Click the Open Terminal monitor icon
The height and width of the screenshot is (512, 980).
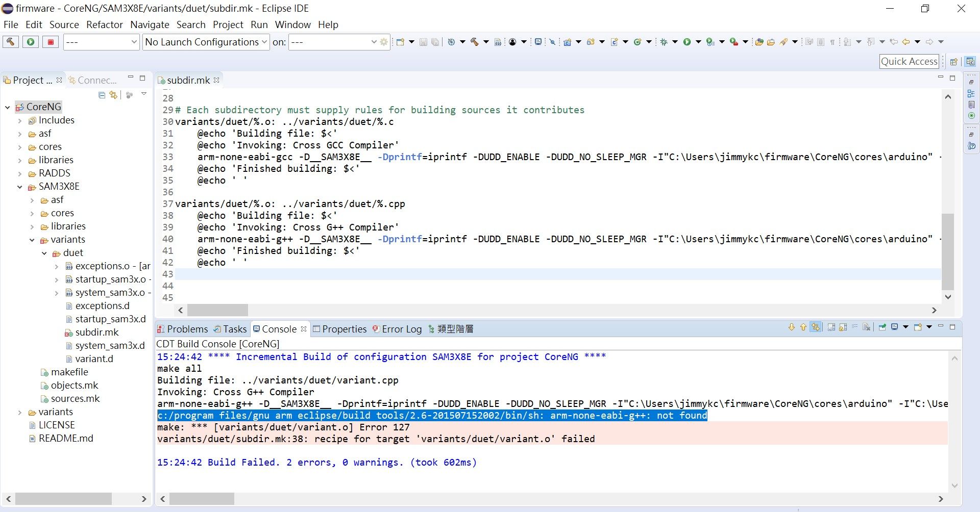tap(538, 42)
